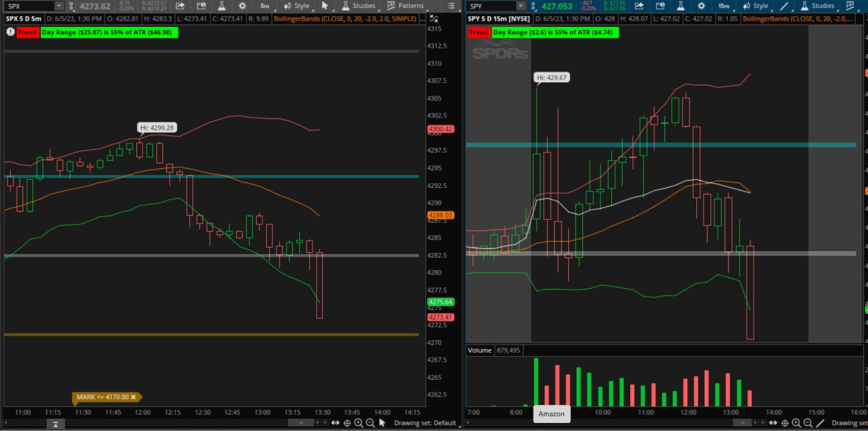This screenshot has width=868, height=431.
Task: Click the SPX horizontal scrollbar thumb
Action: point(301,423)
